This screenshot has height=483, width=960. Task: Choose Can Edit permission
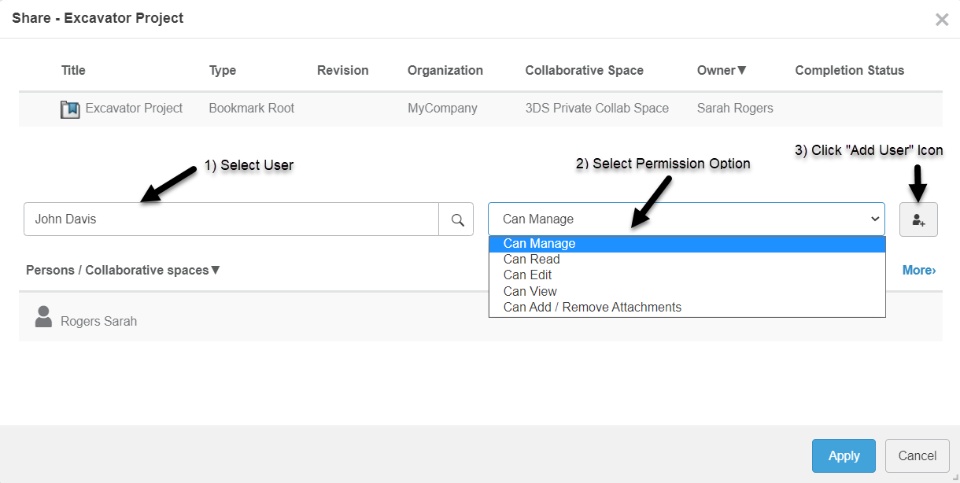tap(527, 275)
